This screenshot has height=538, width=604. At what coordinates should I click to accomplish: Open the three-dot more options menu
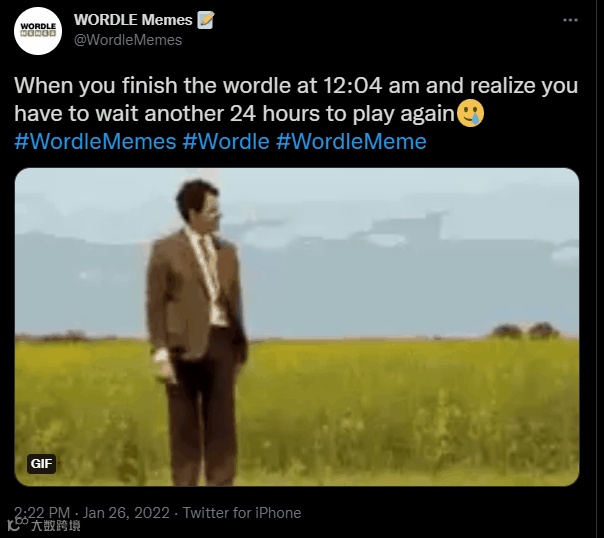click(570, 20)
